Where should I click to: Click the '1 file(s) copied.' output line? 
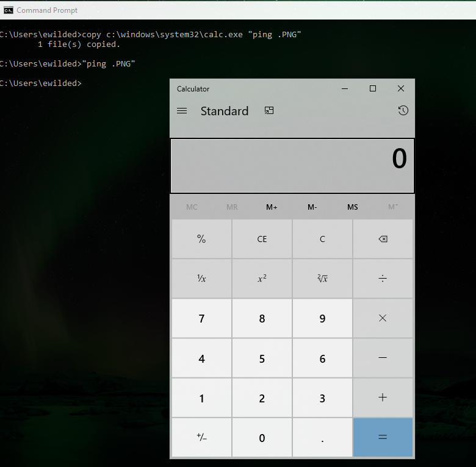[79, 45]
